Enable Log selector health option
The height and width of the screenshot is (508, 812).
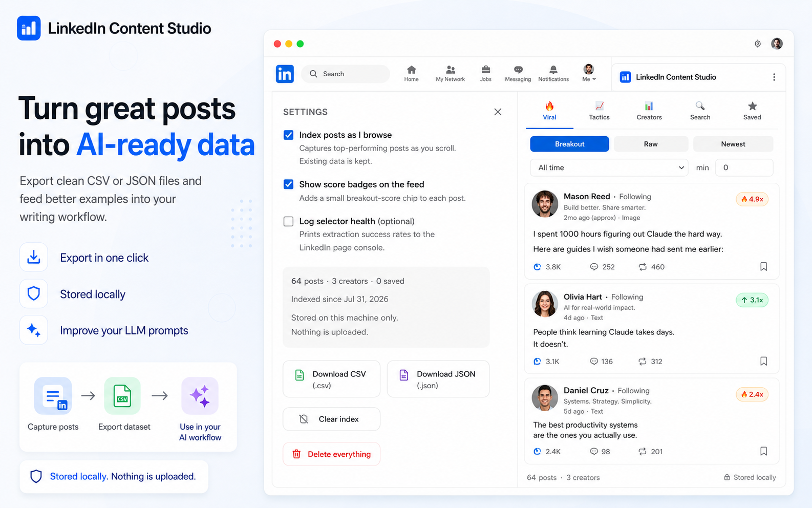coord(289,221)
